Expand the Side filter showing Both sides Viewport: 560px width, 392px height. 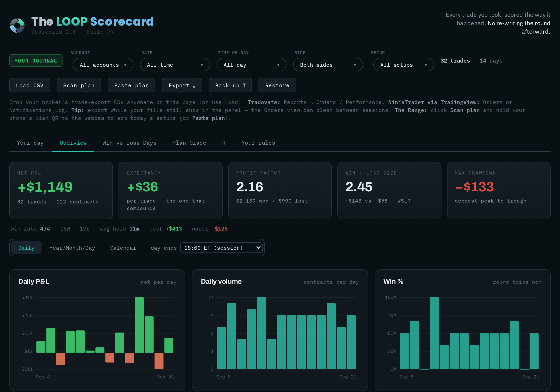click(328, 65)
